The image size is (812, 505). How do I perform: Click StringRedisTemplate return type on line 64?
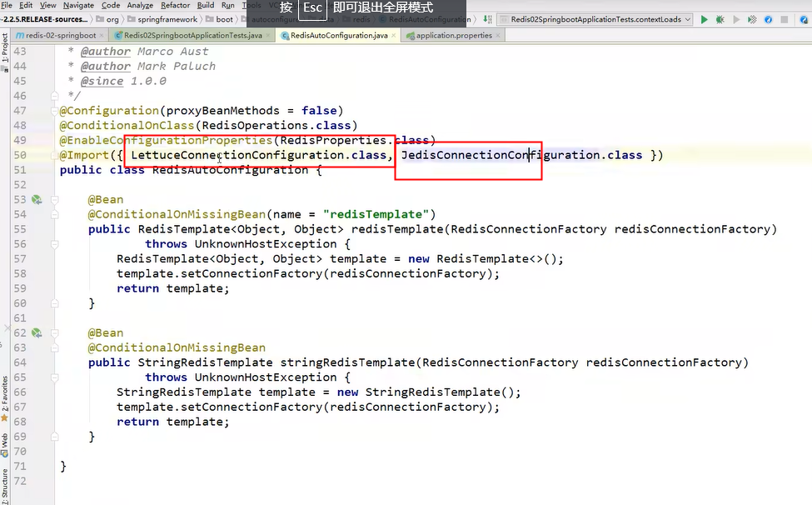[x=205, y=362]
